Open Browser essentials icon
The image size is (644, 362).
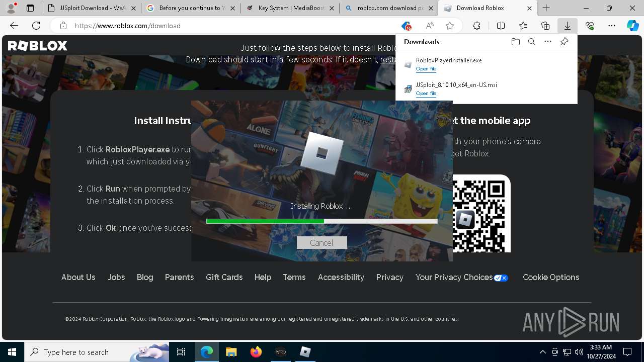pyautogui.click(x=590, y=26)
